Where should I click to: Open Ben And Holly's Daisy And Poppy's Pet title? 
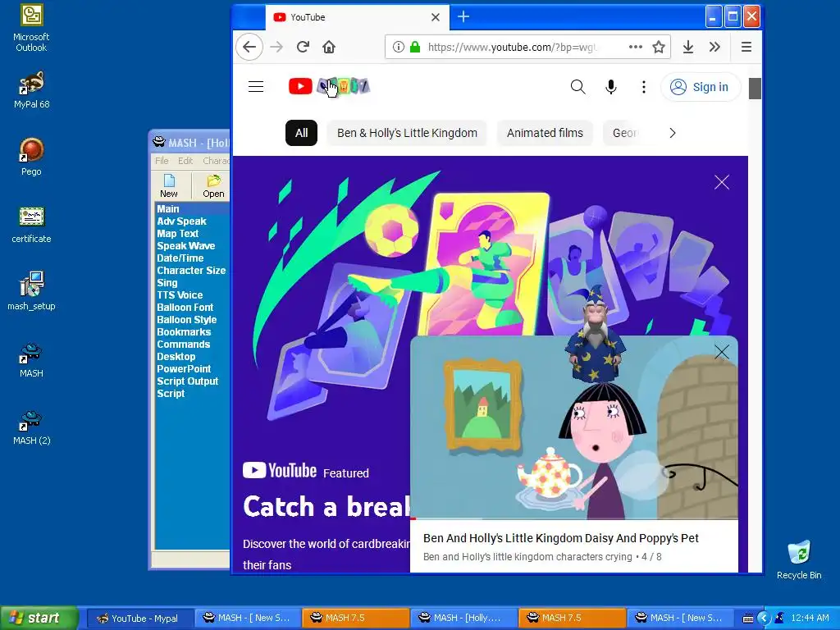(561, 538)
